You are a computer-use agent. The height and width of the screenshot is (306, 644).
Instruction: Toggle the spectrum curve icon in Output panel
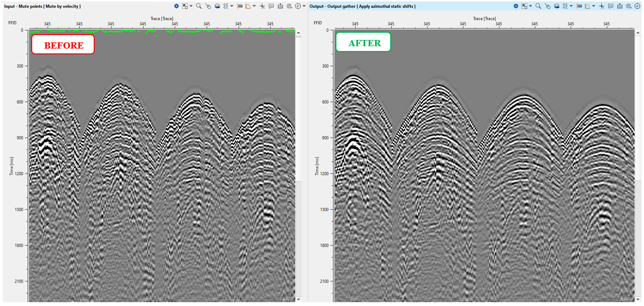587,6
